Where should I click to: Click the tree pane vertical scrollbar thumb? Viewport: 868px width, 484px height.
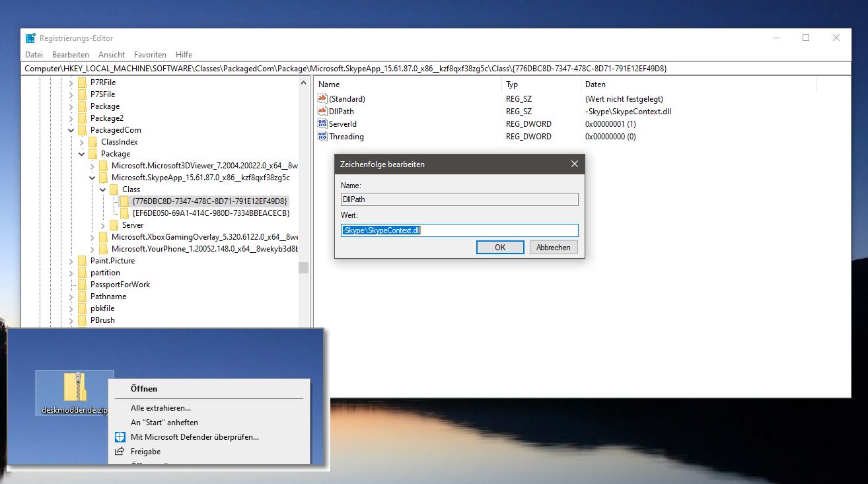tap(304, 267)
